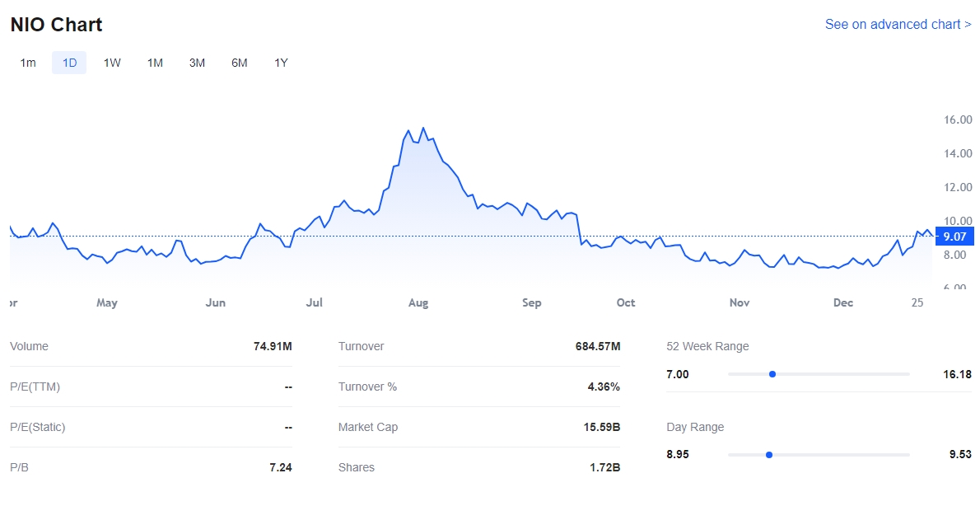The width and height of the screenshot is (980, 506).
Task: Click the 52 Week Range slider dot
Action: 772,374
